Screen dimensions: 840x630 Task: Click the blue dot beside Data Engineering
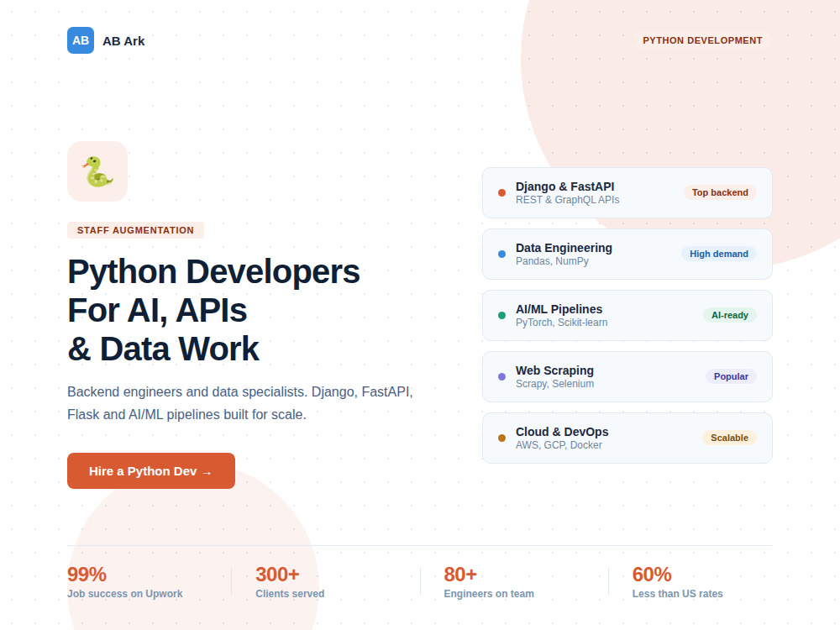pos(501,254)
